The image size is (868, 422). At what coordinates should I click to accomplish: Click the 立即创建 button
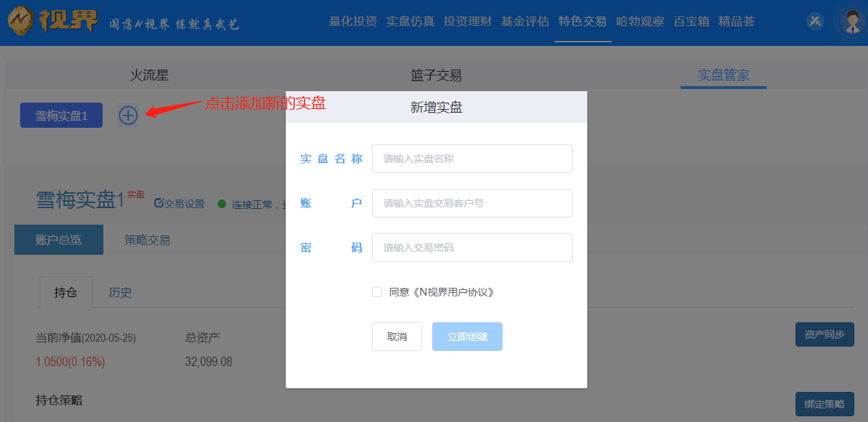[467, 337]
